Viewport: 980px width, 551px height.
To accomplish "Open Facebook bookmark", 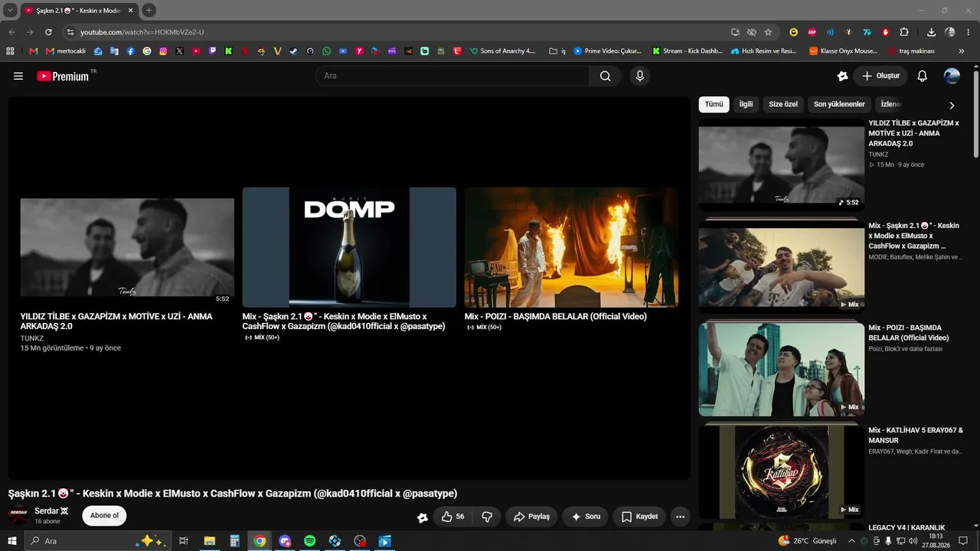I will pyautogui.click(x=131, y=51).
